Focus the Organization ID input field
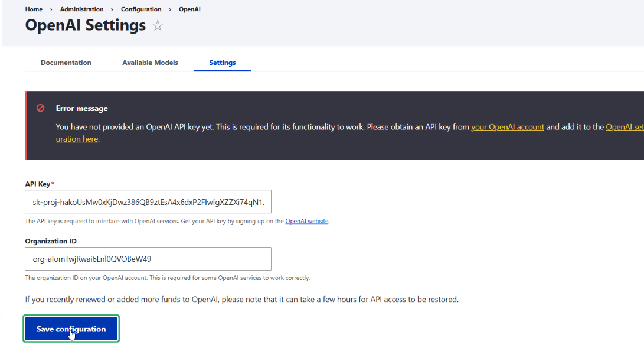Viewport: 644px width, 348px height. click(x=148, y=259)
